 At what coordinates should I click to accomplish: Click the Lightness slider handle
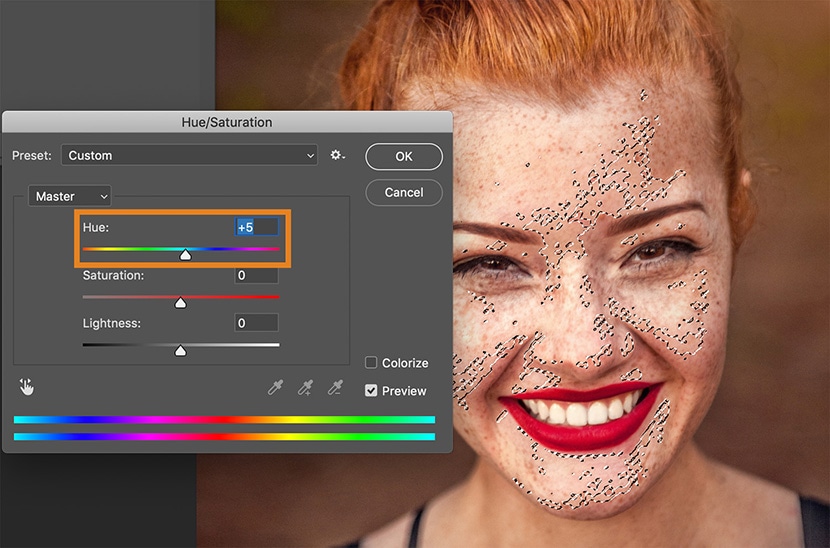coord(180,350)
